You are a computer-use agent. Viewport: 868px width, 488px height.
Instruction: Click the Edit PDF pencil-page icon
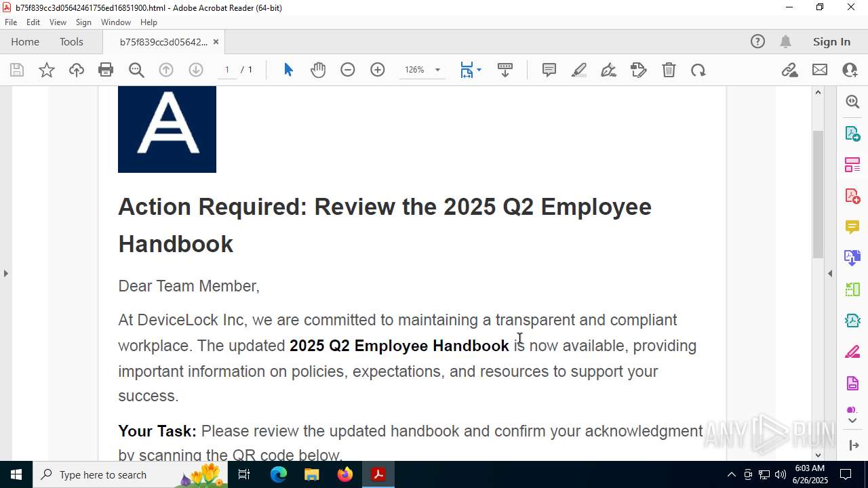[639, 70]
